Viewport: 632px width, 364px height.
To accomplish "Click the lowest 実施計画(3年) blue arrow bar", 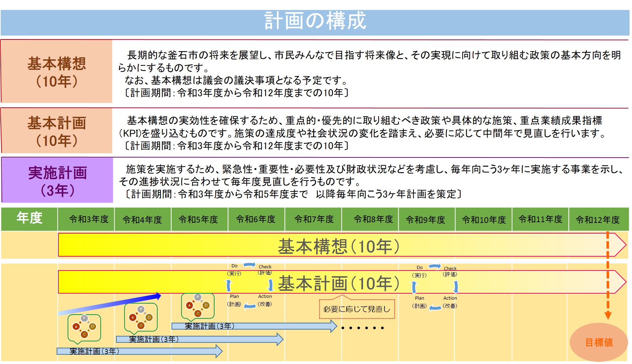I will click(x=139, y=351).
